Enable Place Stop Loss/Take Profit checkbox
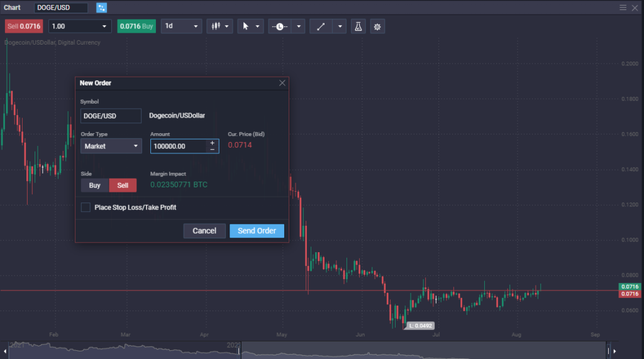 (x=86, y=207)
